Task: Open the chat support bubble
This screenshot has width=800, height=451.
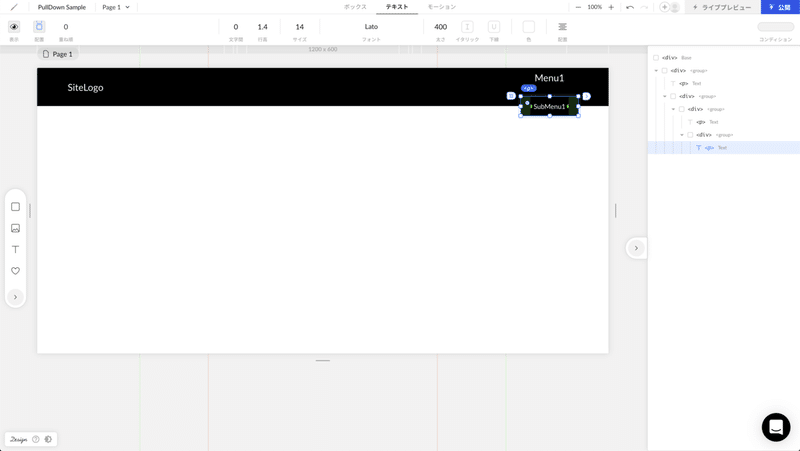Action: pyautogui.click(x=776, y=427)
